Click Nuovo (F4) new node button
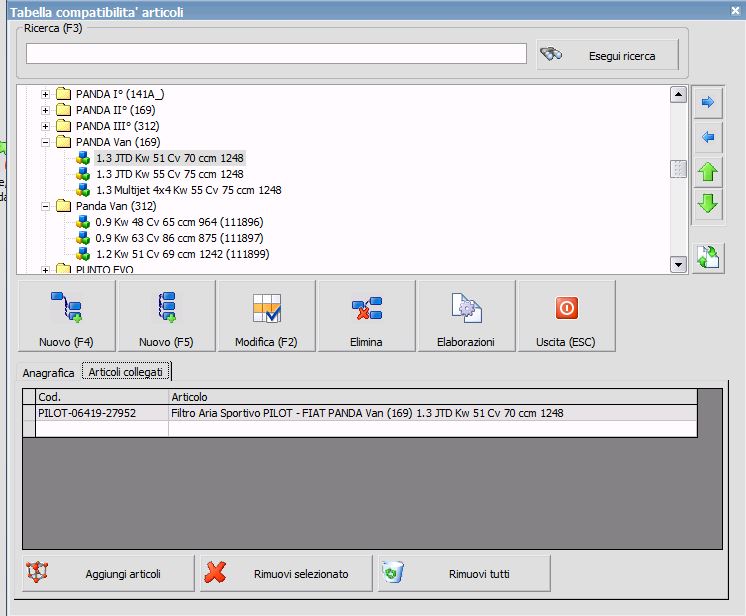This screenshot has width=746, height=616. (67, 316)
